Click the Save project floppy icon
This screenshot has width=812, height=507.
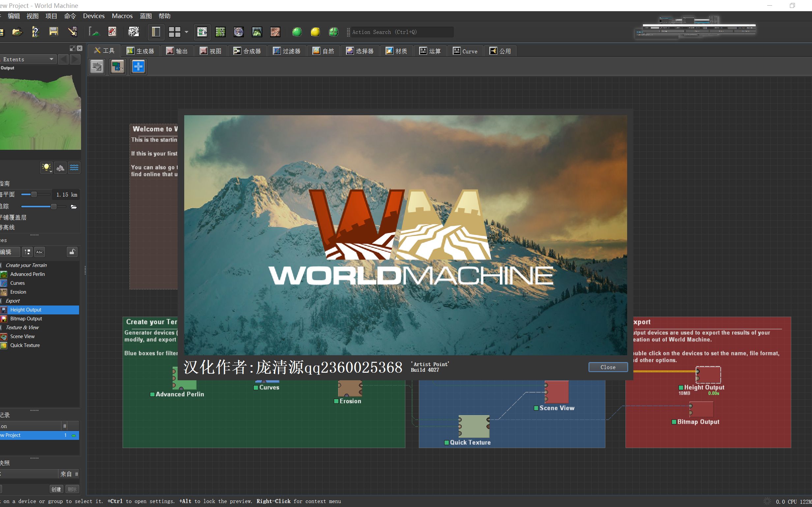pyautogui.click(x=54, y=32)
